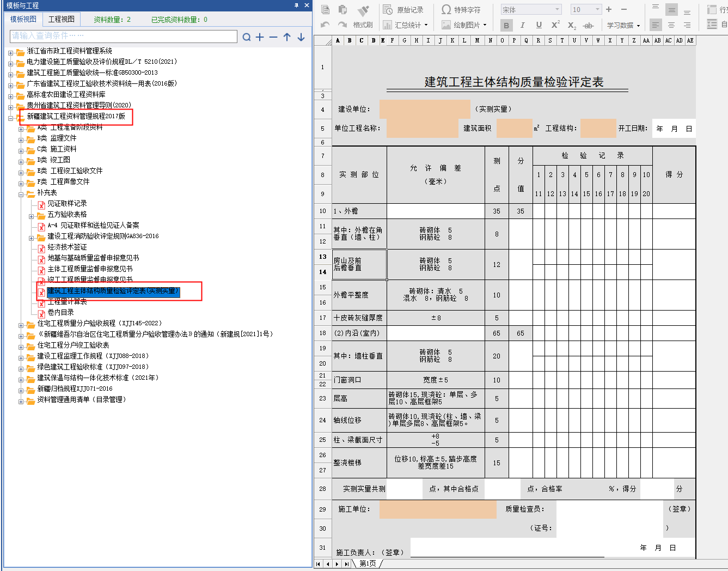Expand the 浙江省市政工程资料管理系统 node
Screen dimensions: 728x571
click(x=11, y=52)
